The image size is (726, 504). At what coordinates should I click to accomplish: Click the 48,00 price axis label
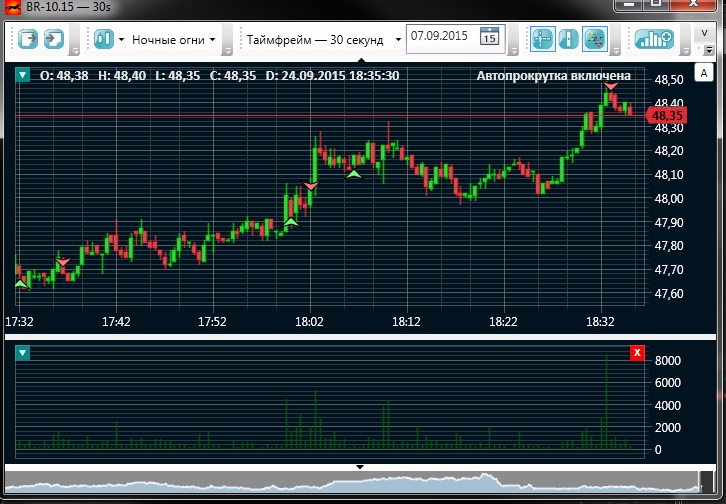(669, 199)
